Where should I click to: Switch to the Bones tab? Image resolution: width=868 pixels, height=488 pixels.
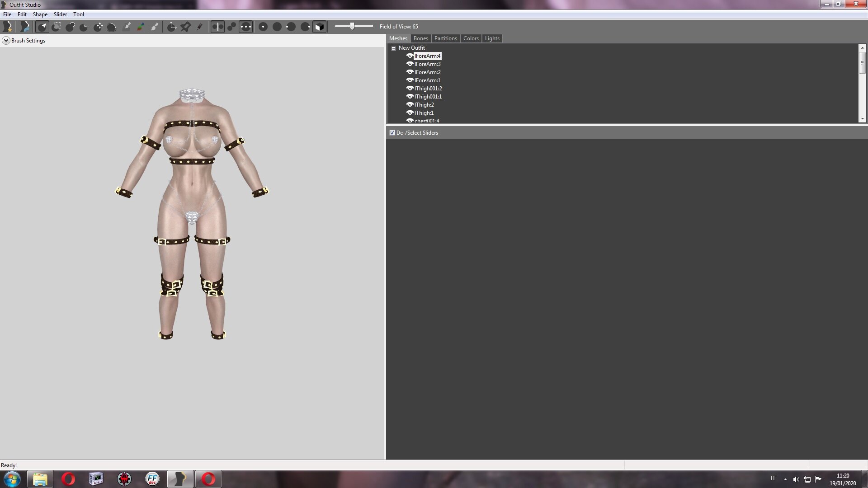click(x=420, y=38)
